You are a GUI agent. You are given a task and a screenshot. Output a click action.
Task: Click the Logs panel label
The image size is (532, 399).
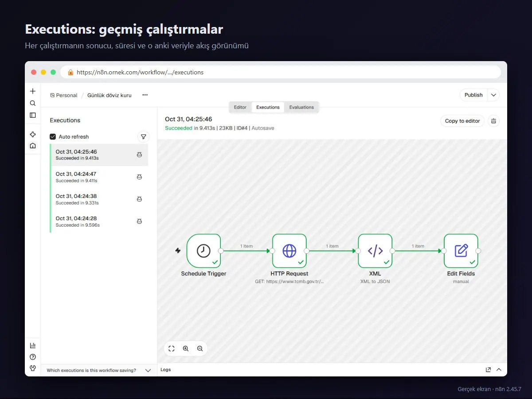coord(165,370)
